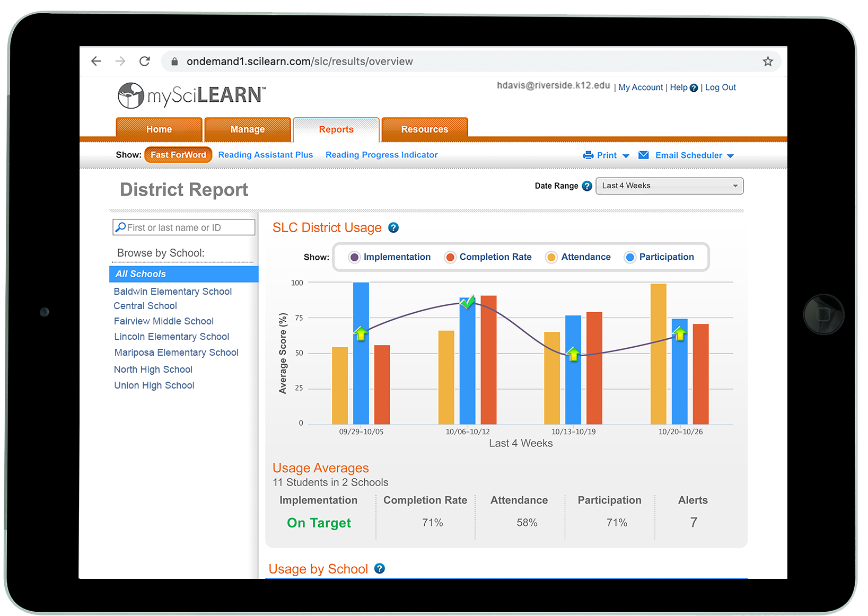Open the Manage tab
The image size is (868, 616).
pyautogui.click(x=248, y=129)
